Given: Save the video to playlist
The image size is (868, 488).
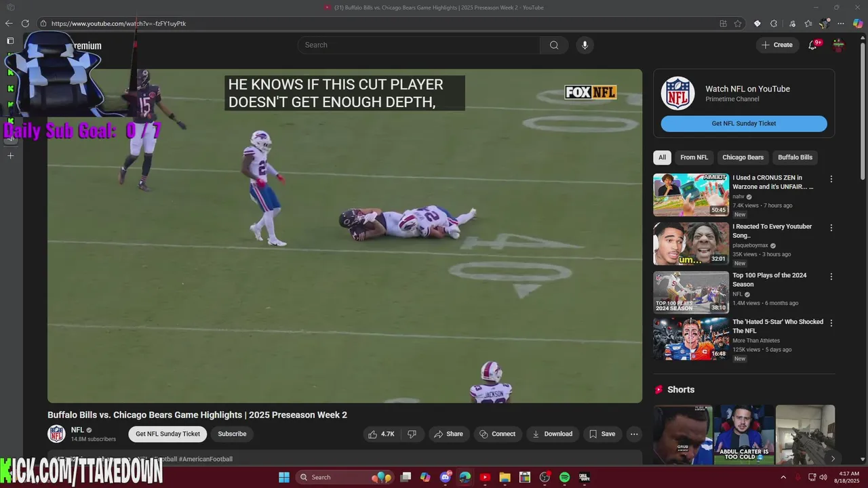Looking at the screenshot, I should [x=602, y=434].
